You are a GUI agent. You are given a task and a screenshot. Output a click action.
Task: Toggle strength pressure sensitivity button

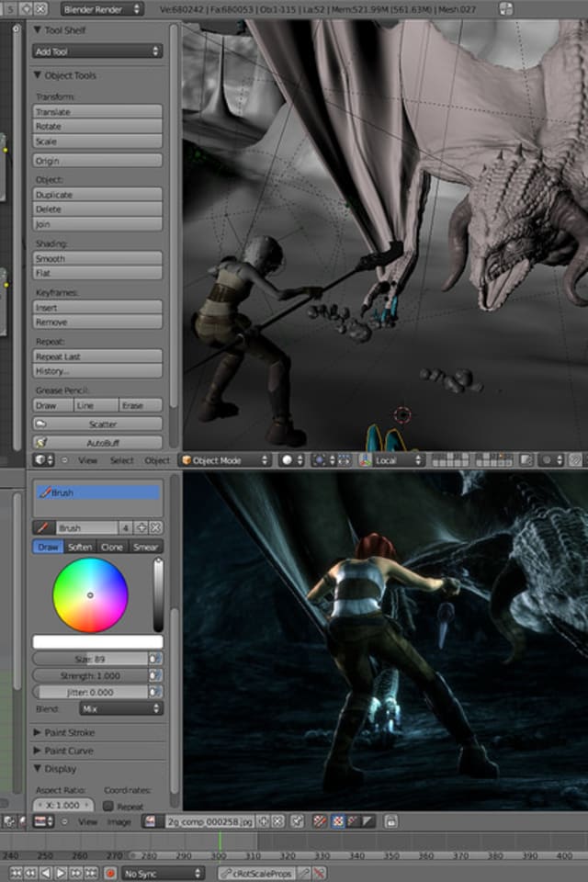pos(155,675)
